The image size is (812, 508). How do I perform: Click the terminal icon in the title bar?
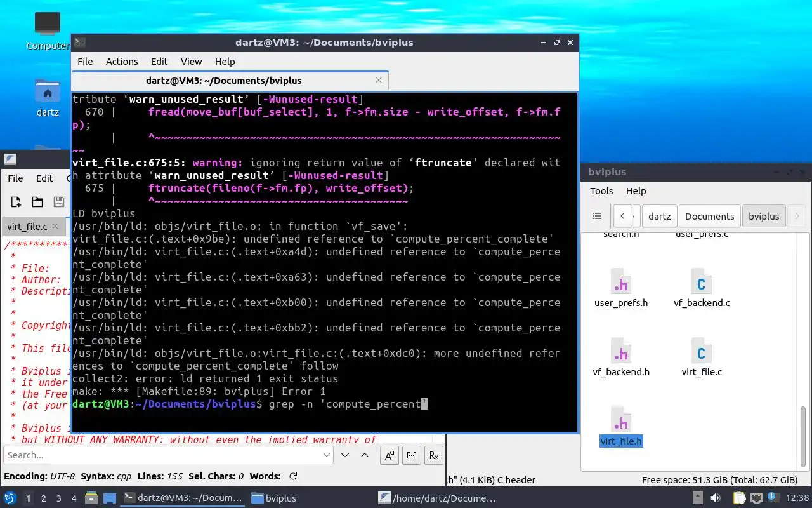pyautogui.click(x=79, y=43)
